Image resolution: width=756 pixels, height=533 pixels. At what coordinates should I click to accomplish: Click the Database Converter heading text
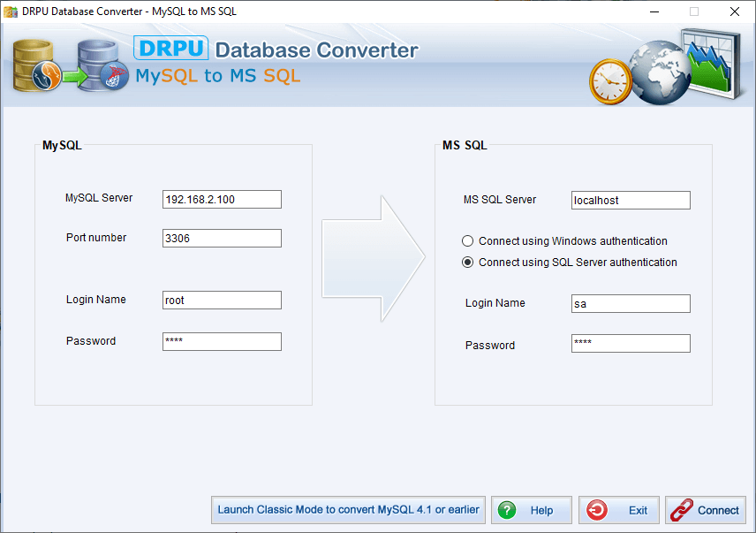[x=316, y=50]
